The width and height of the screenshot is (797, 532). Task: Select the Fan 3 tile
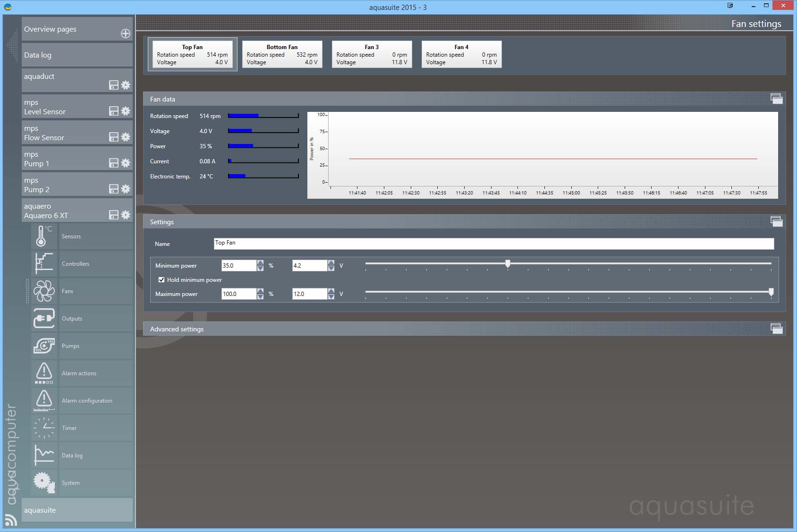click(372, 54)
